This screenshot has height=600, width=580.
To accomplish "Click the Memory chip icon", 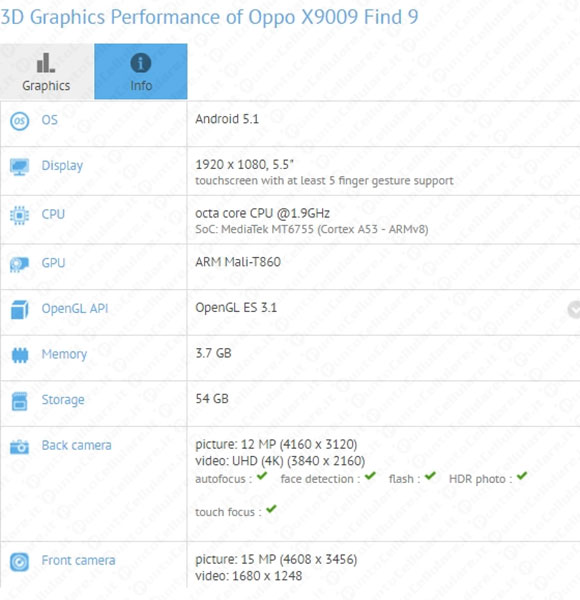I will pos(20,355).
